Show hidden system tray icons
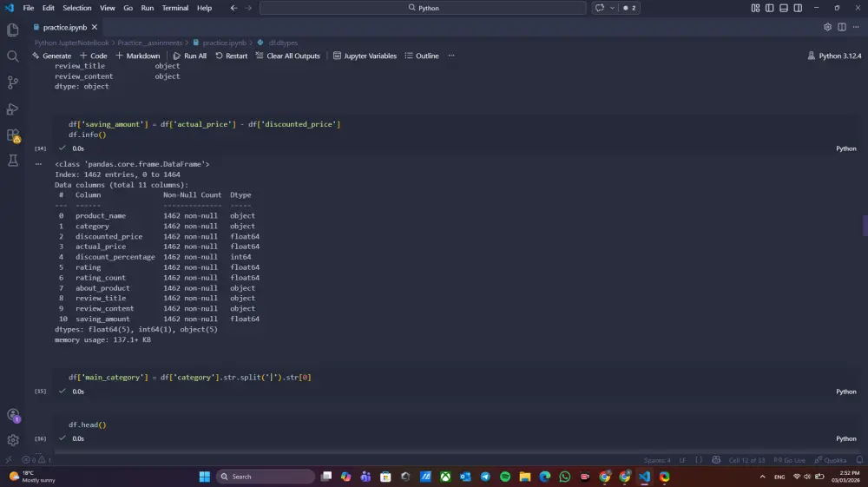 [762, 477]
